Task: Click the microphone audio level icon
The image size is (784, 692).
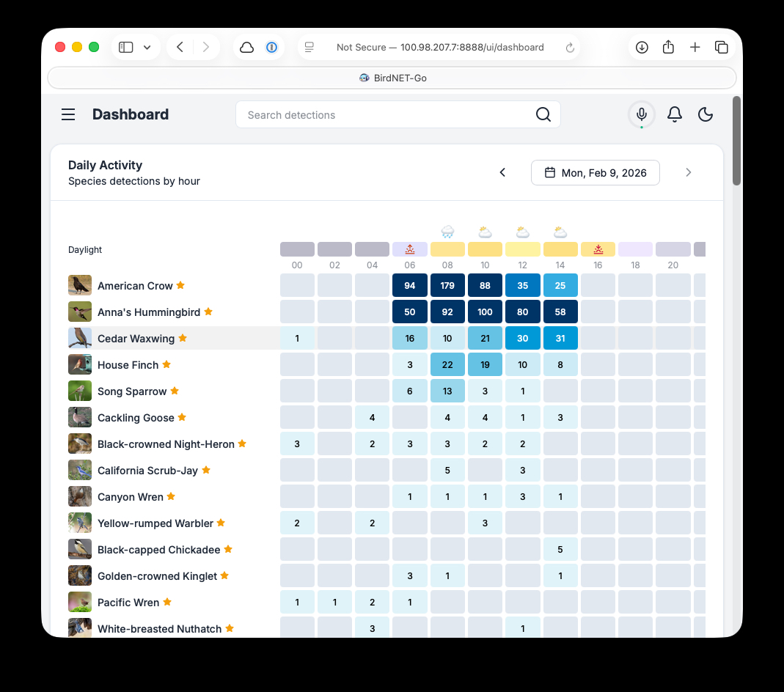Action: pyautogui.click(x=642, y=114)
